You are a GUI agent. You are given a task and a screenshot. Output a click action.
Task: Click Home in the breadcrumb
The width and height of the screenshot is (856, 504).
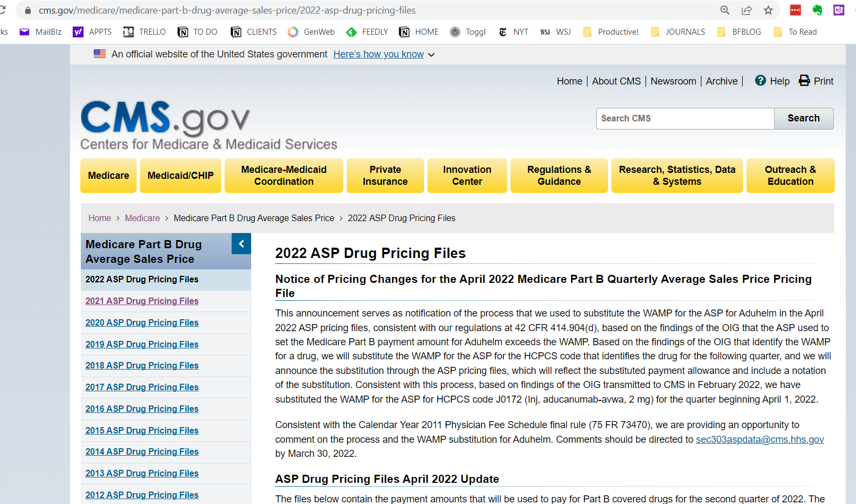coord(100,218)
